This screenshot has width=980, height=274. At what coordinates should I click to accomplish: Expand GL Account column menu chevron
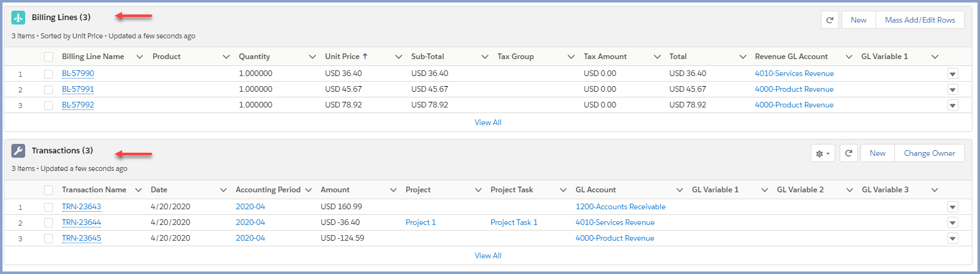pyautogui.click(x=680, y=190)
